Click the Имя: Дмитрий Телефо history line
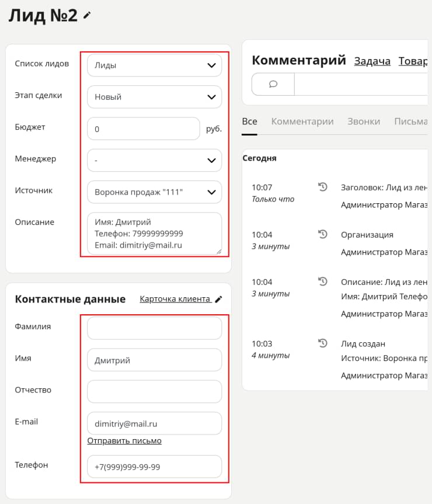Viewport: 432px width, 504px height. [x=384, y=296]
